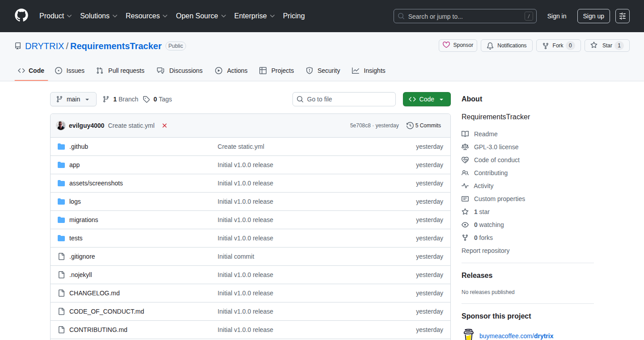
Task: Click the Custom properties icon
Action: click(x=465, y=199)
